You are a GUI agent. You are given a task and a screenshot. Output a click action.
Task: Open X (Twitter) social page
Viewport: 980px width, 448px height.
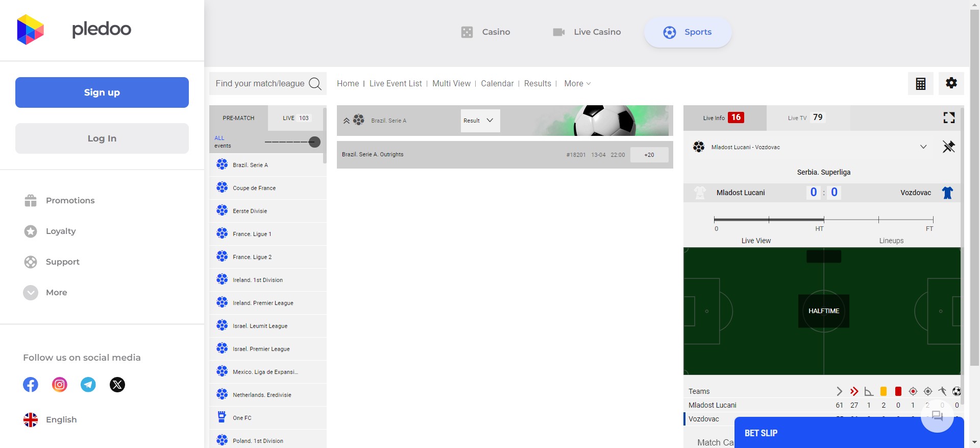117,385
